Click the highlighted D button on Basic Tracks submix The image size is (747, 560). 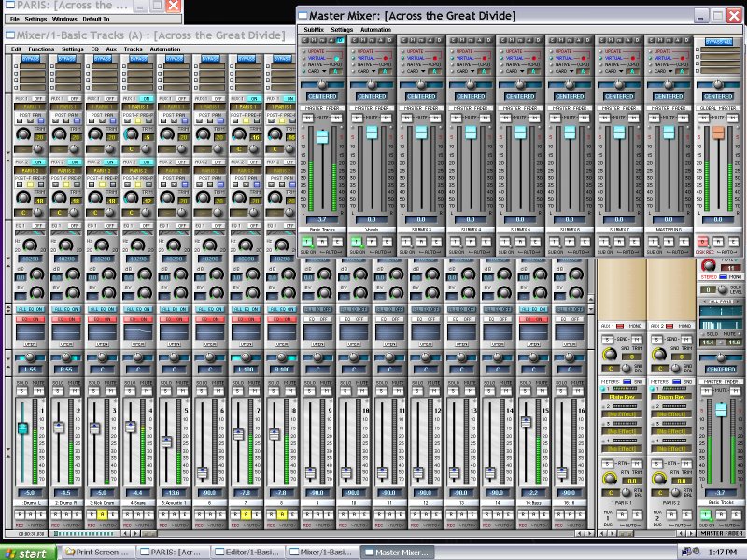pyautogui.click(x=340, y=40)
